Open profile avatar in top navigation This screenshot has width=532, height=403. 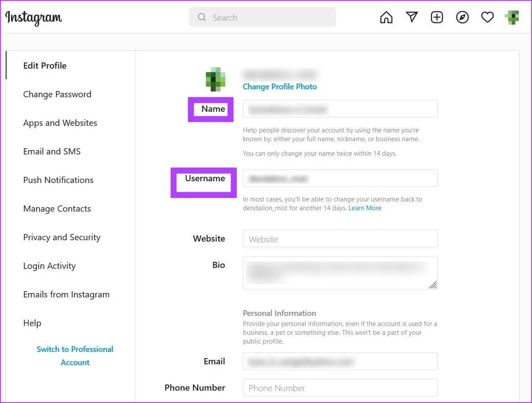[x=512, y=17]
